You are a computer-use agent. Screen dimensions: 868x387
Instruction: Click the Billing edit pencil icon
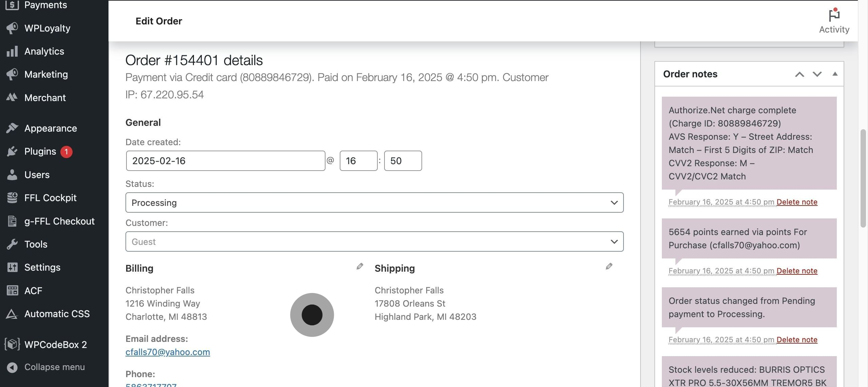tap(360, 267)
